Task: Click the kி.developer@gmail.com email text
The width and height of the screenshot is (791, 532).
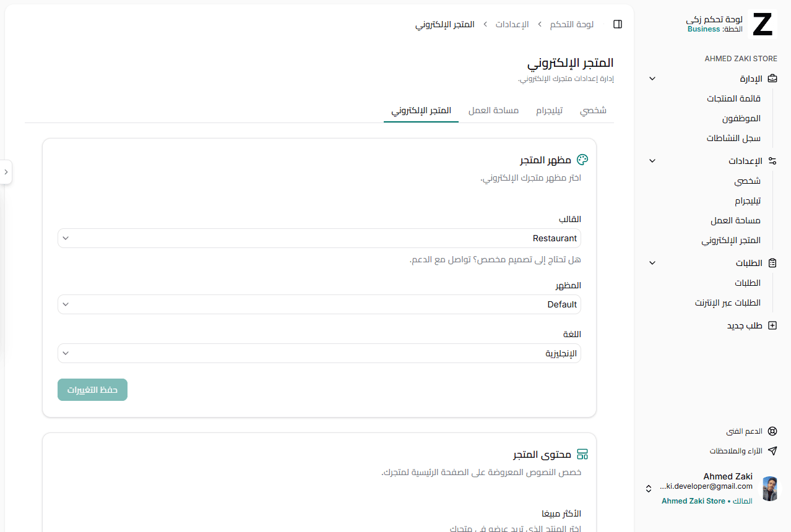Action: [x=706, y=486]
